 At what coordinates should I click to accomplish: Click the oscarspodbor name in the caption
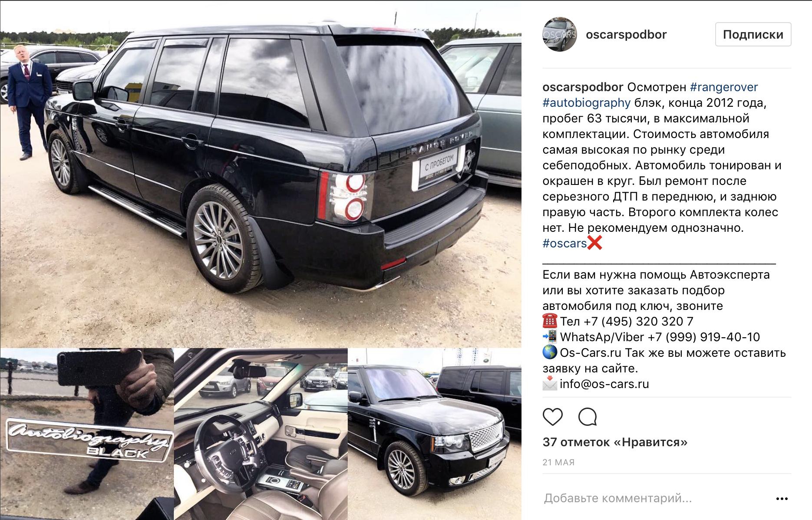coord(583,87)
